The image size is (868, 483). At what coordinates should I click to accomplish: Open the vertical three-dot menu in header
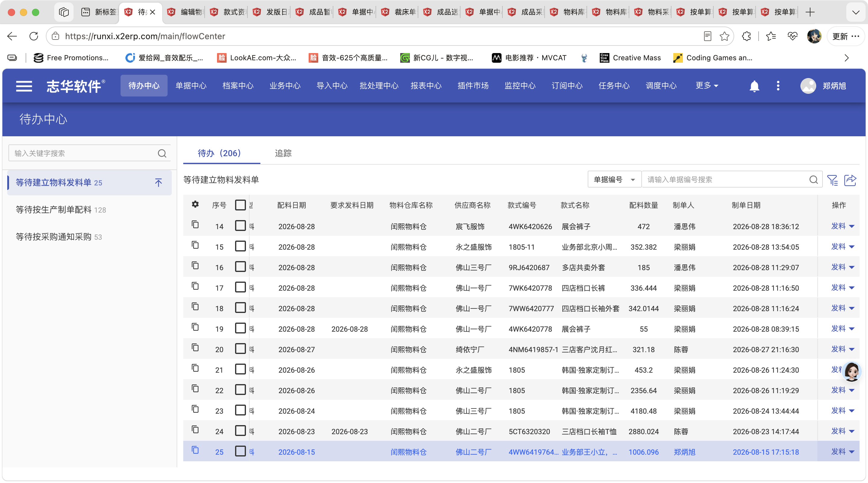point(778,86)
